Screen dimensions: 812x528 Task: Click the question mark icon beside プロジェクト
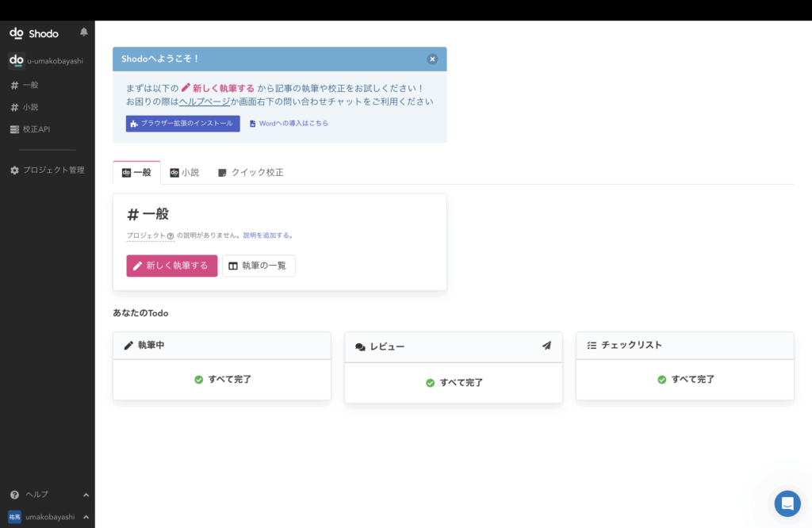click(170, 235)
